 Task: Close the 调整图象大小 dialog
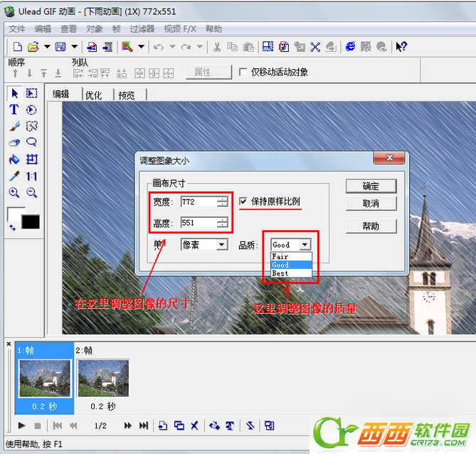point(389,157)
